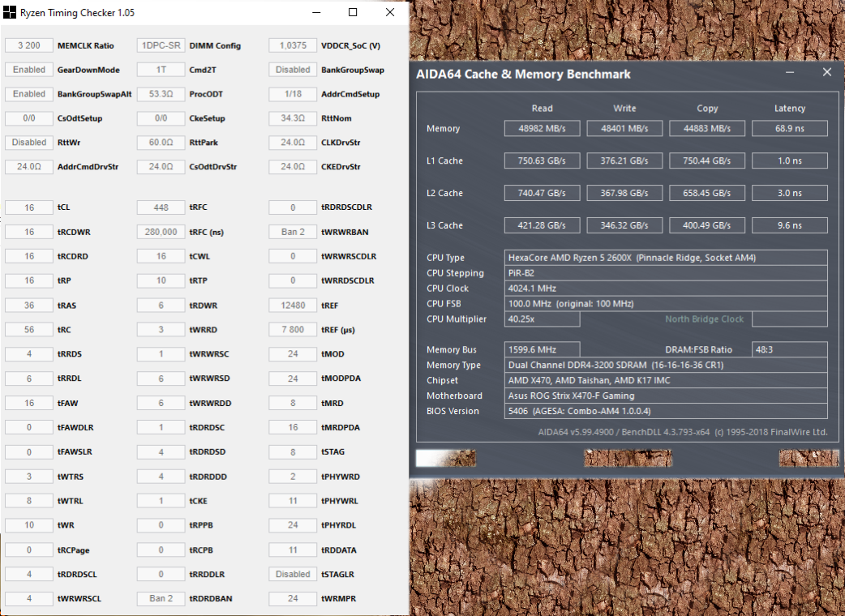
Task: Click the tRRDL value field
Action: pos(29,379)
